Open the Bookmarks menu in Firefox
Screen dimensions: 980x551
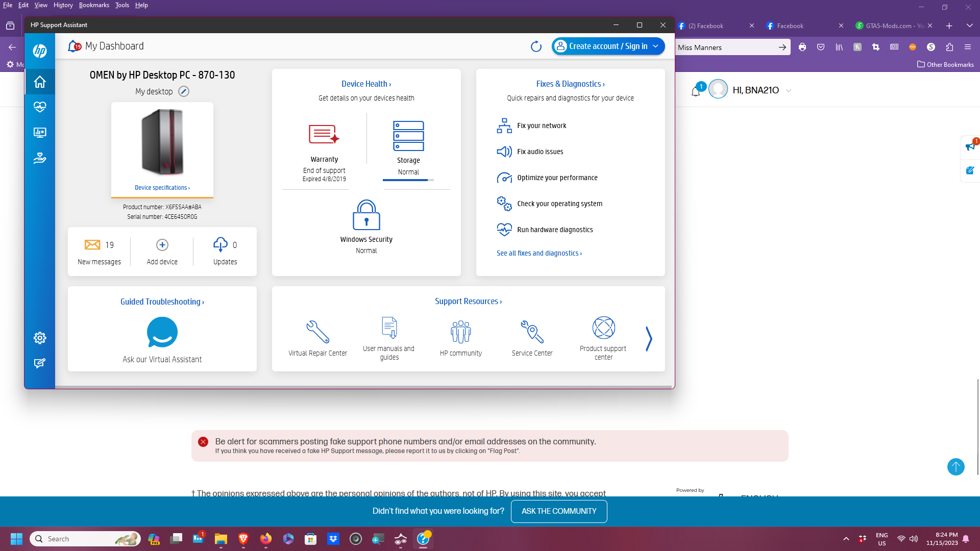point(94,5)
